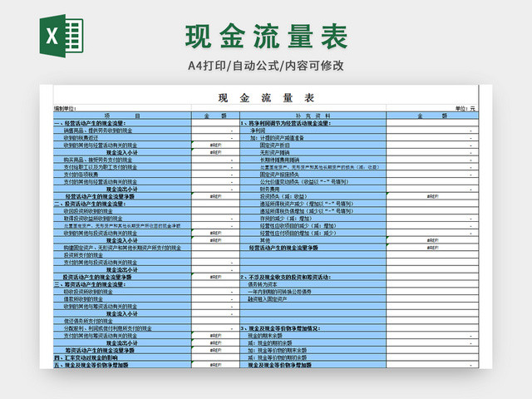Select cell 取得投资收益所收到的现金
The width and height of the screenshot is (532, 399).
click(x=122, y=218)
